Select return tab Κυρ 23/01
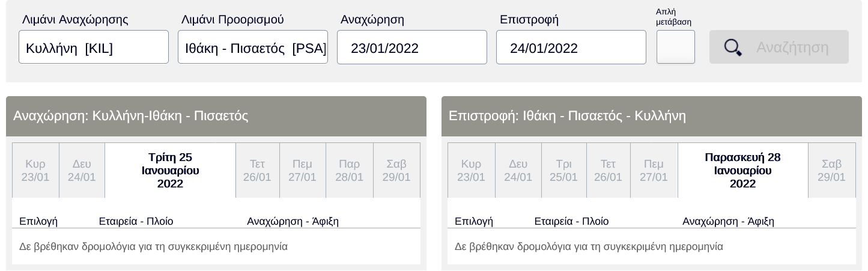The image size is (868, 271). point(471,171)
